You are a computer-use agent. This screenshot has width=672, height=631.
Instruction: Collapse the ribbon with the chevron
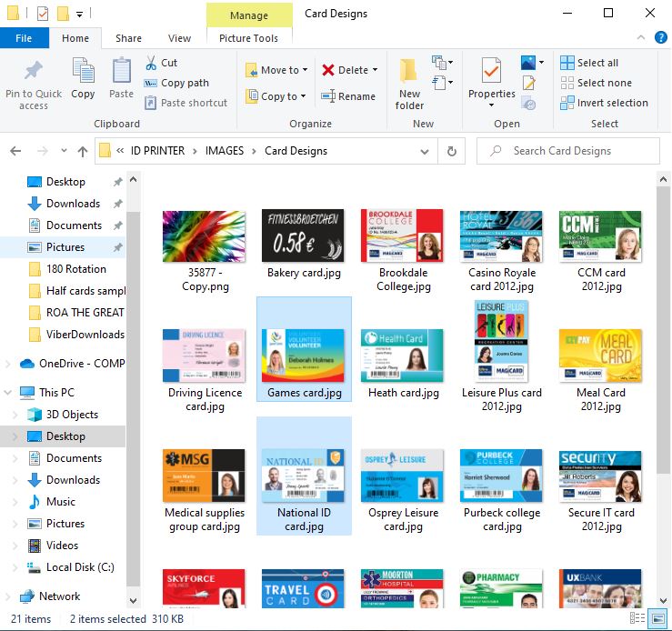point(641,37)
